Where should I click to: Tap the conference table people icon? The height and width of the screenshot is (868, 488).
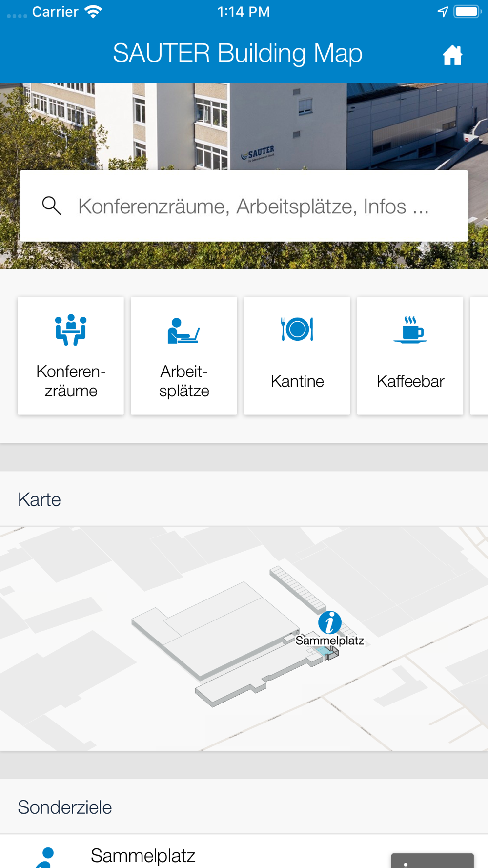[71, 330]
